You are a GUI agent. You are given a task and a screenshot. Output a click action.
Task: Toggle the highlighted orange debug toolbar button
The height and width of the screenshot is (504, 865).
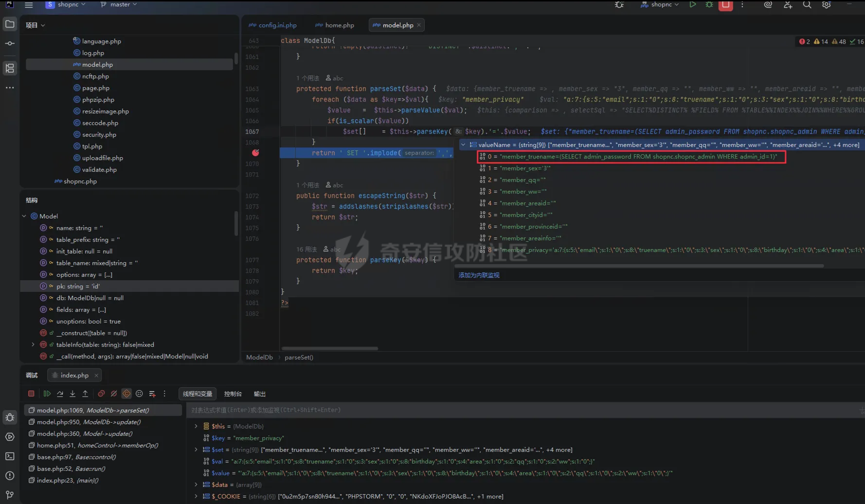[x=126, y=394]
